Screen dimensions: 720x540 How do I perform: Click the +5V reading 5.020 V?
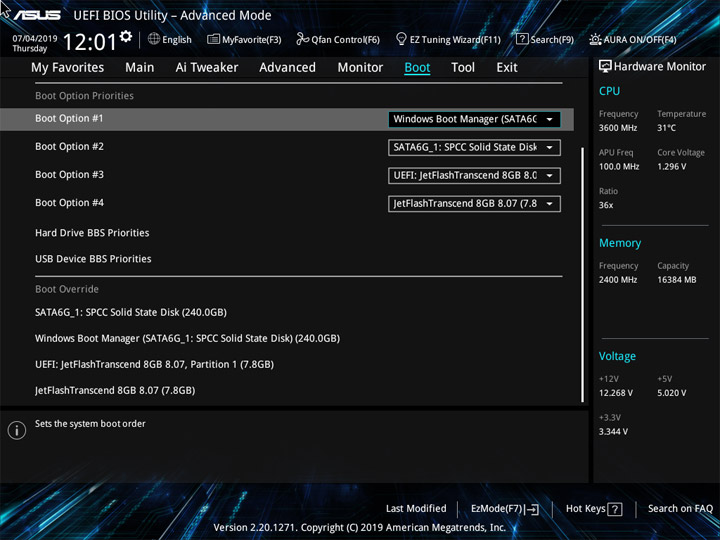(x=671, y=393)
